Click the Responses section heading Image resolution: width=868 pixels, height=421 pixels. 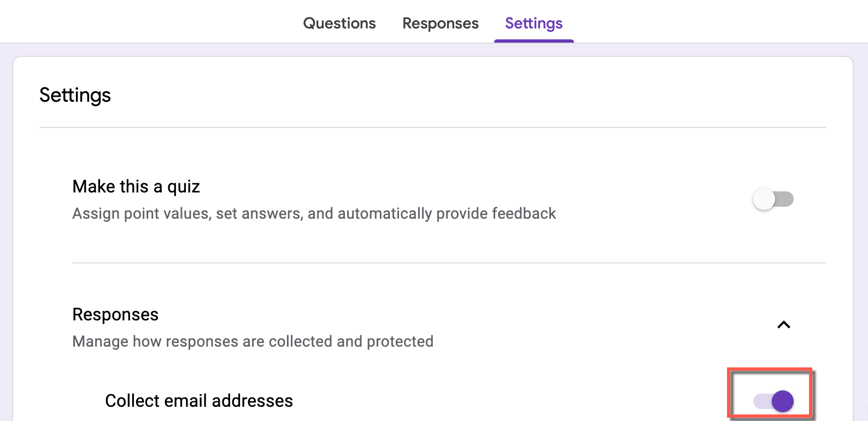tap(115, 314)
